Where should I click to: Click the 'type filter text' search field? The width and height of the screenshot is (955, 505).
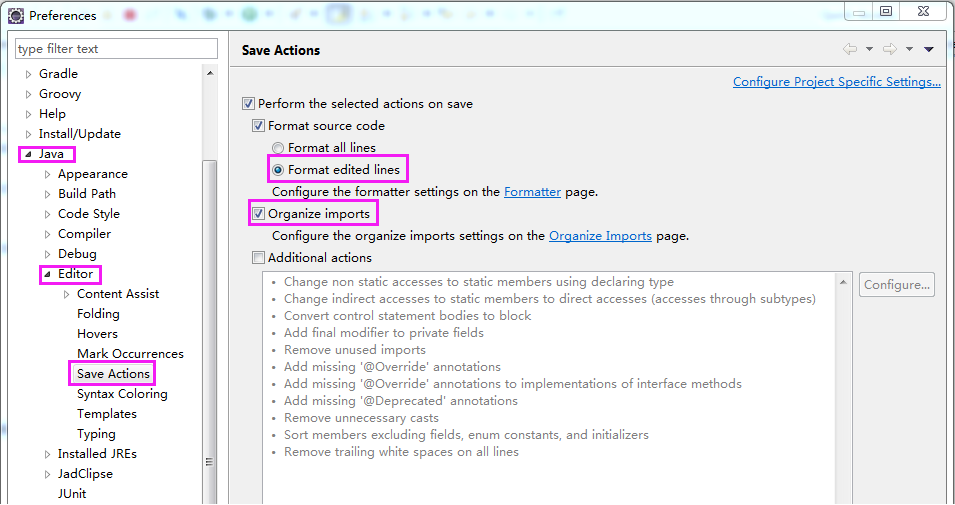[116, 49]
